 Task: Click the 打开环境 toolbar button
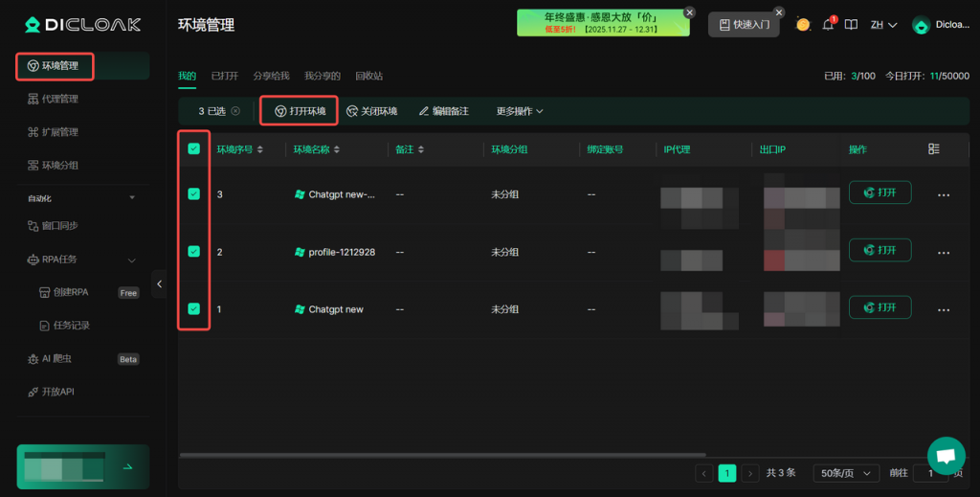coord(300,111)
